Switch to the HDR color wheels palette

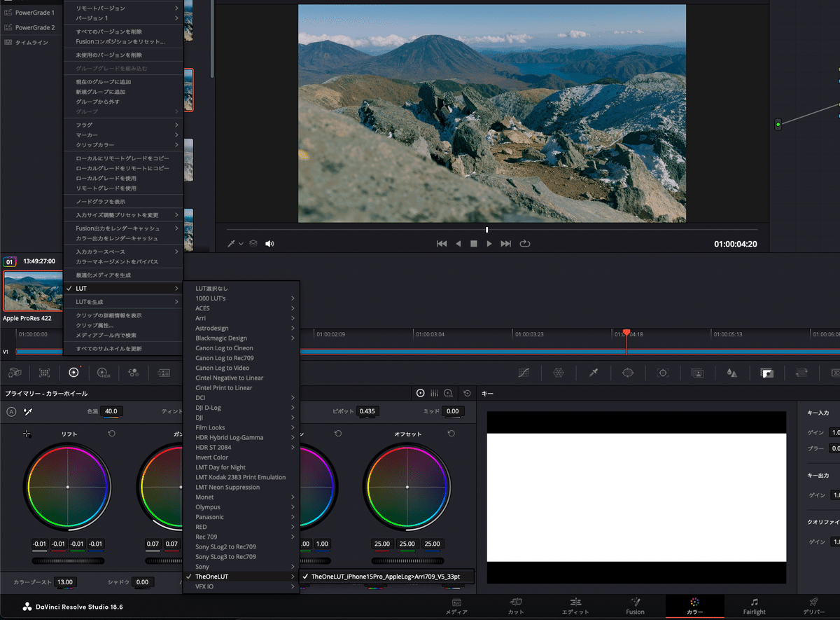tap(103, 373)
